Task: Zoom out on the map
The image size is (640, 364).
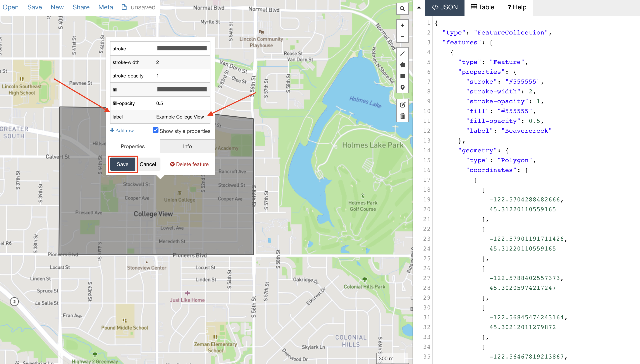Action: point(402,37)
